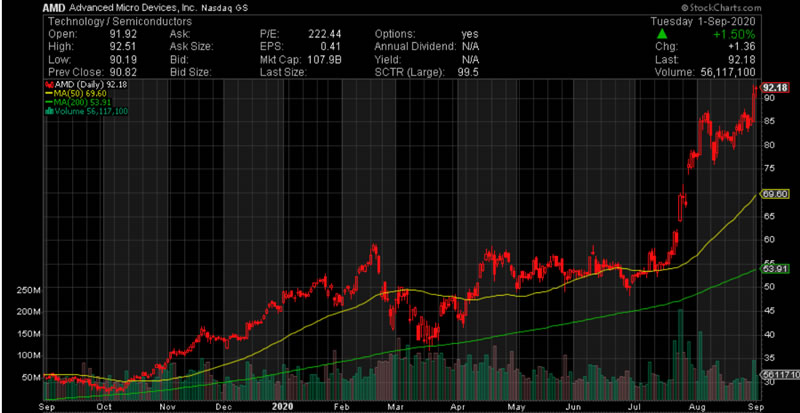The image size is (800, 413).
Task: Click the 2020 year marker on time axis
Action: 283,406
